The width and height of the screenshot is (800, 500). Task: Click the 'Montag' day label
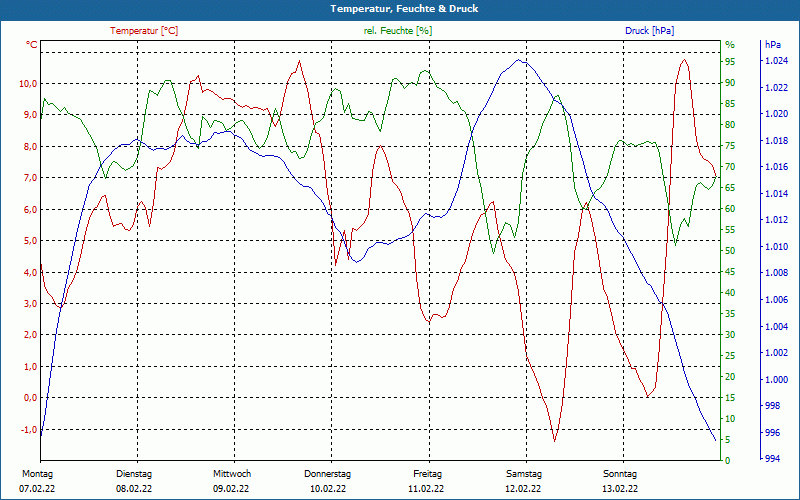37,474
